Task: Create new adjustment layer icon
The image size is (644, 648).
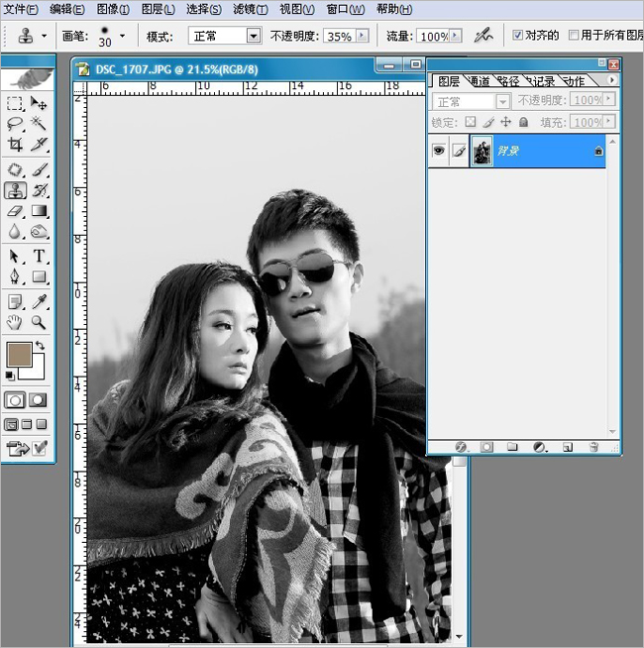Action: point(539,447)
